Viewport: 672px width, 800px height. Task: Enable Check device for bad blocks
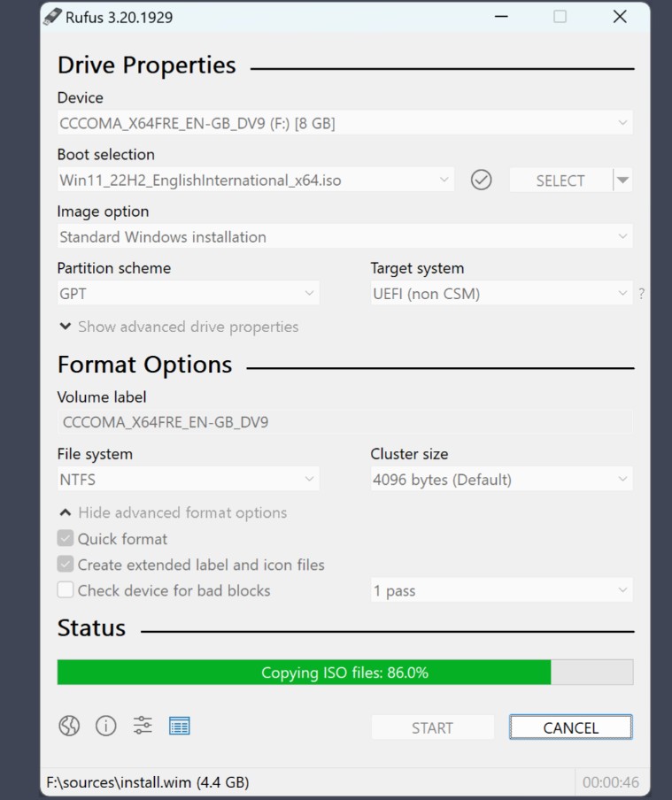click(66, 589)
